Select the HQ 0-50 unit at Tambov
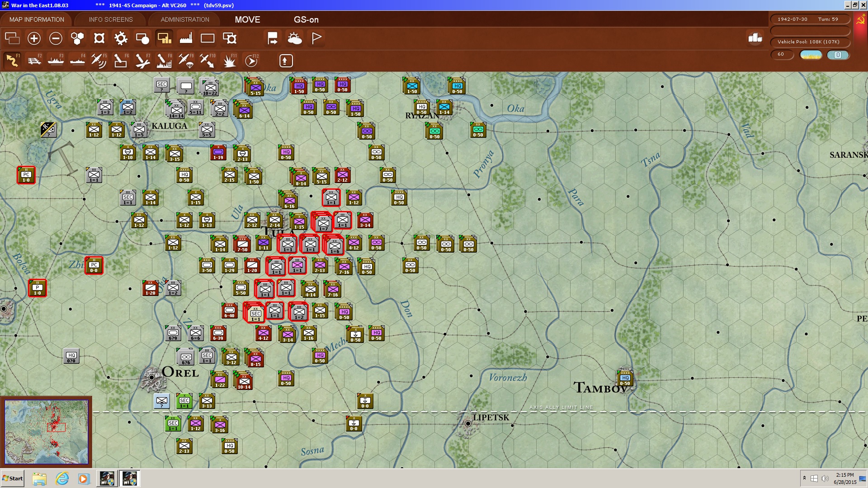This screenshot has height=488, width=868. click(x=625, y=378)
